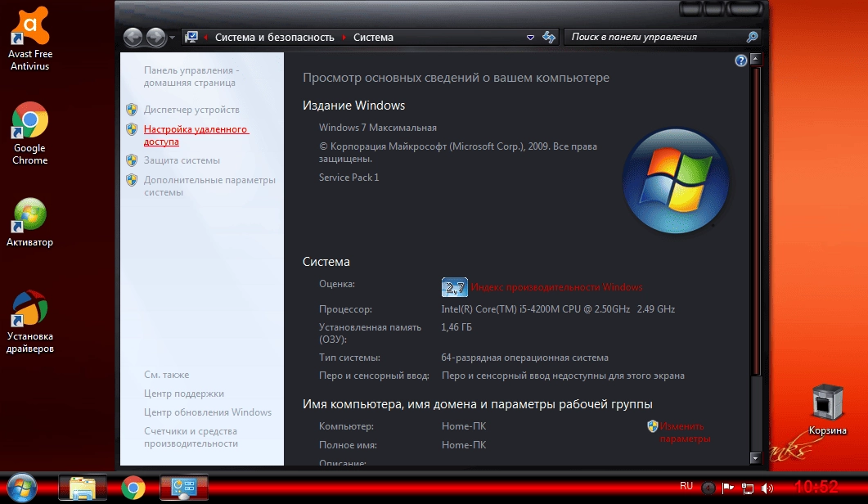Click the 2,7 rating score badge

(x=455, y=287)
